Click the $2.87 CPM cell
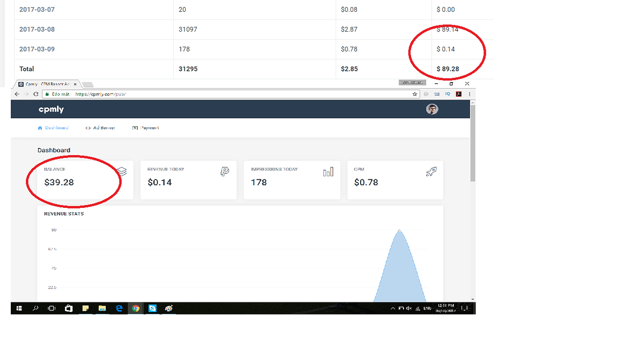 tap(349, 30)
